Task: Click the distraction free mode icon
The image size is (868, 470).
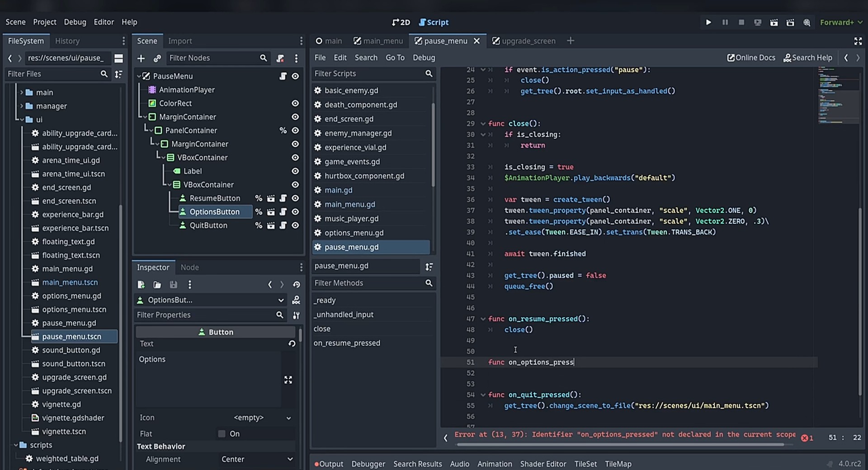Action: (x=858, y=41)
